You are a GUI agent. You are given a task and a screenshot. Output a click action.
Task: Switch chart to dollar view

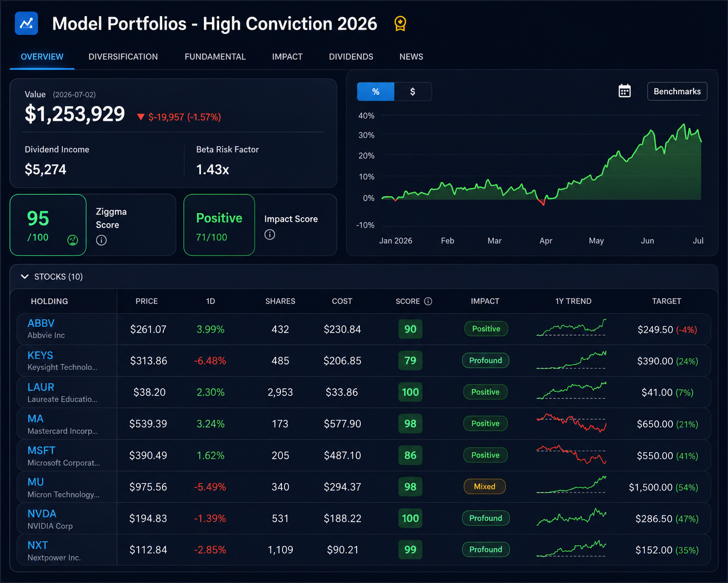[x=413, y=91]
